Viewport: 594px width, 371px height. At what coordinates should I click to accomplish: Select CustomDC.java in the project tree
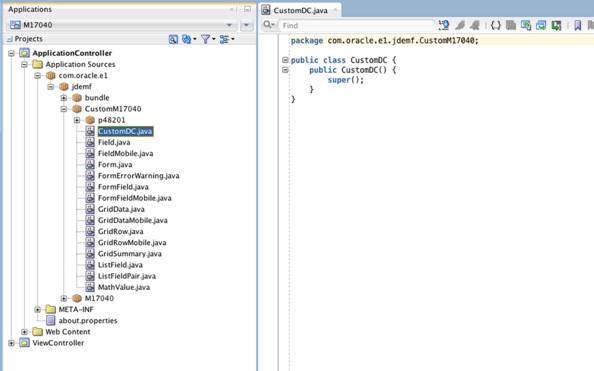pos(125,131)
